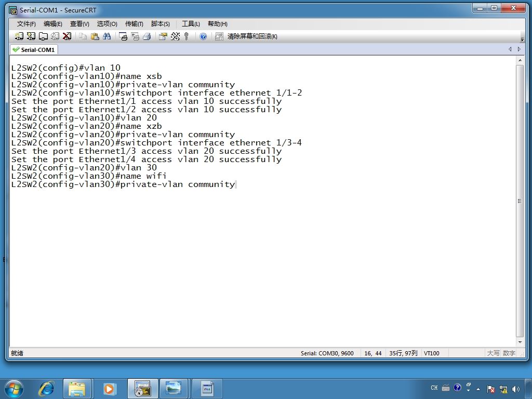Image resolution: width=532 pixels, height=399 pixels.
Task: Click the network warning tray icon
Action: pyautogui.click(x=503, y=389)
